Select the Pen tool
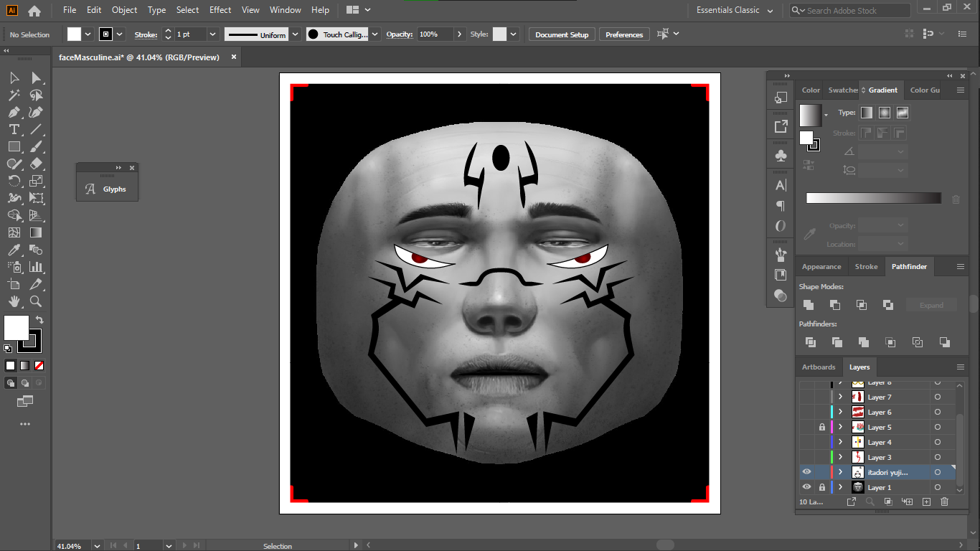The height and width of the screenshot is (551, 980). point(14,112)
